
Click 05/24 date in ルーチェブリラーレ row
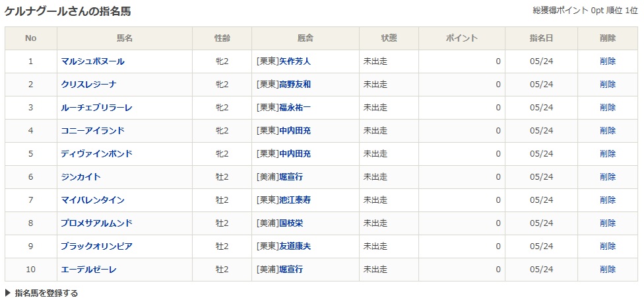click(541, 108)
